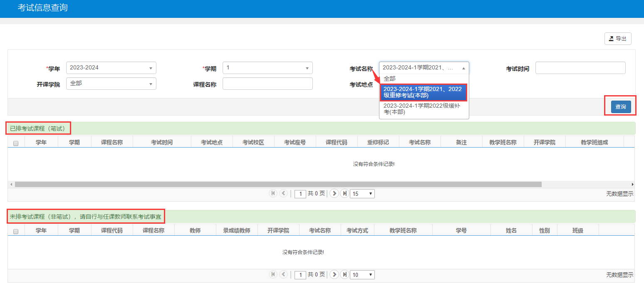Screen dimensions: 644x291
Task: Click the 姓名 column header
Action: tap(511, 230)
